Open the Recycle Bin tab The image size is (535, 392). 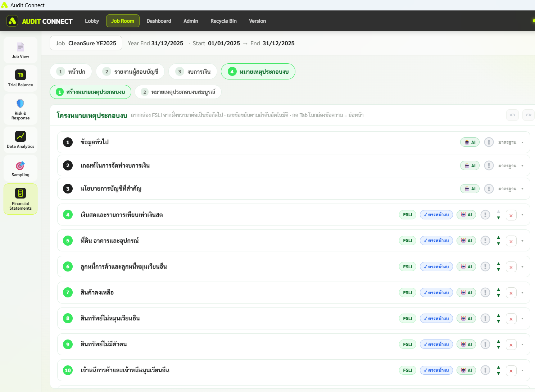click(223, 21)
